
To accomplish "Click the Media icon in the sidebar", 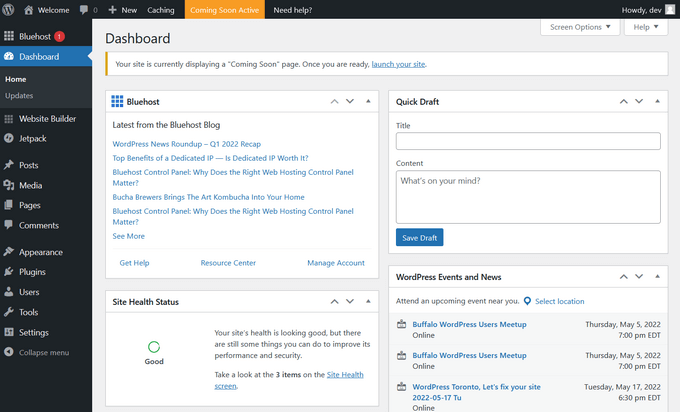I will (9, 185).
